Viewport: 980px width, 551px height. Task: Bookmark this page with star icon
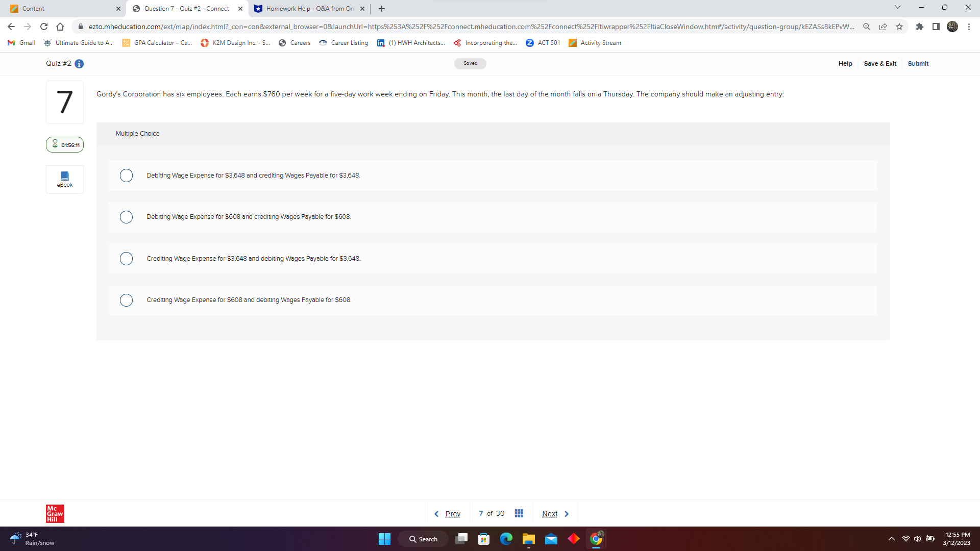coord(899,27)
